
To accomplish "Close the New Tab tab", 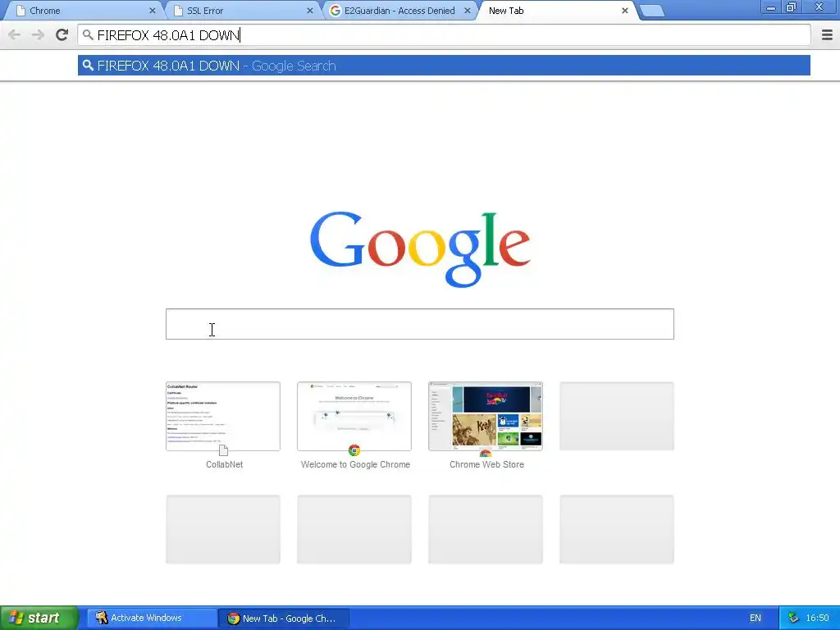I will [624, 11].
